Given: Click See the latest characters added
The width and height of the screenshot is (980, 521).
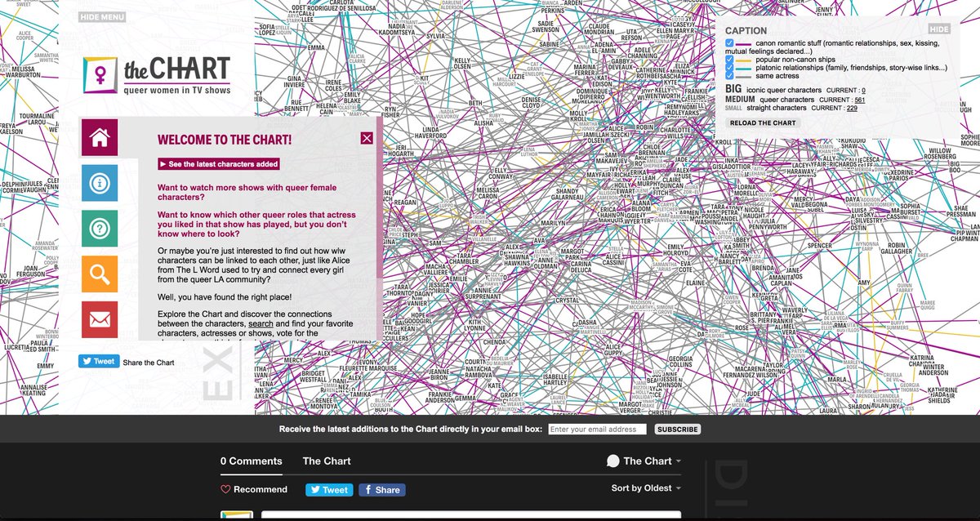Looking at the screenshot, I should pos(219,164).
